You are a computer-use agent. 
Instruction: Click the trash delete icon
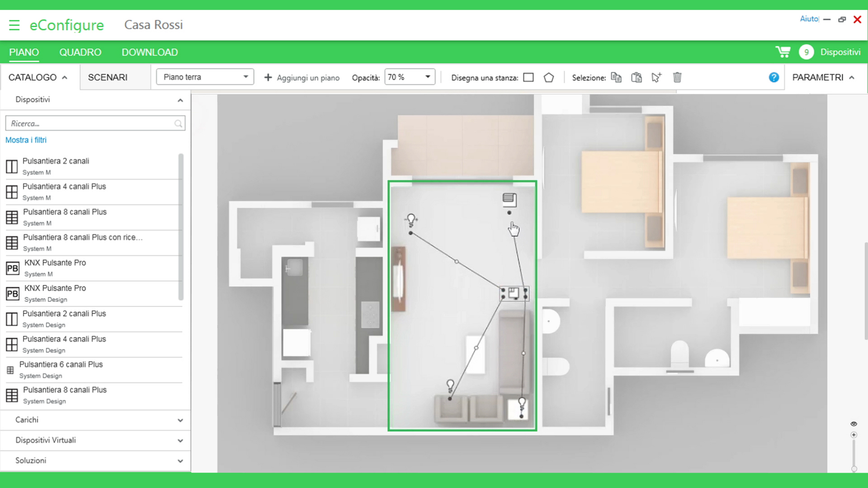(x=677, y=77)
